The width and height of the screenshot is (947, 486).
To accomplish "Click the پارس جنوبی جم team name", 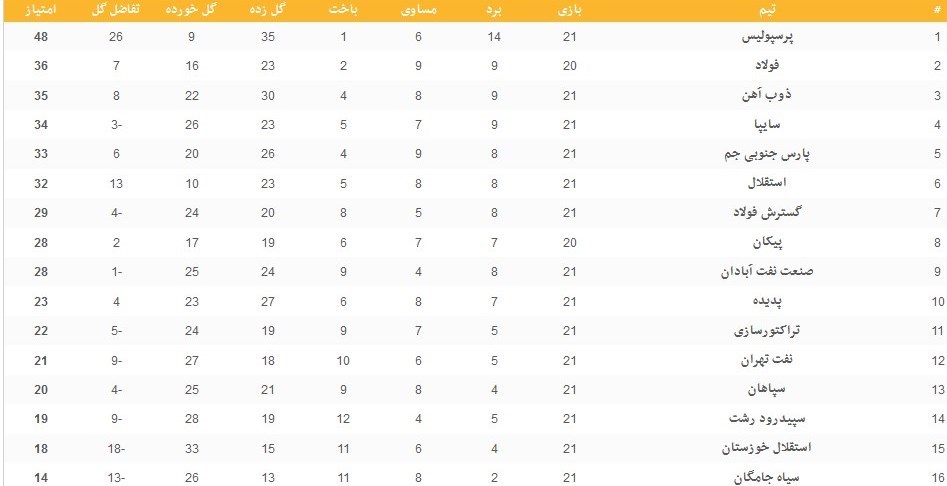I will pyautogui.click(x=773, y=154).
